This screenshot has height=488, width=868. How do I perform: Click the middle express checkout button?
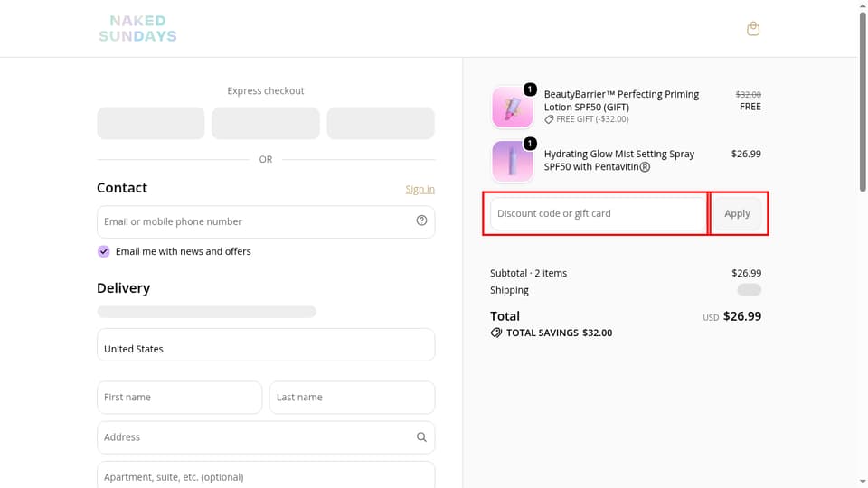click(x=266, y=124)
